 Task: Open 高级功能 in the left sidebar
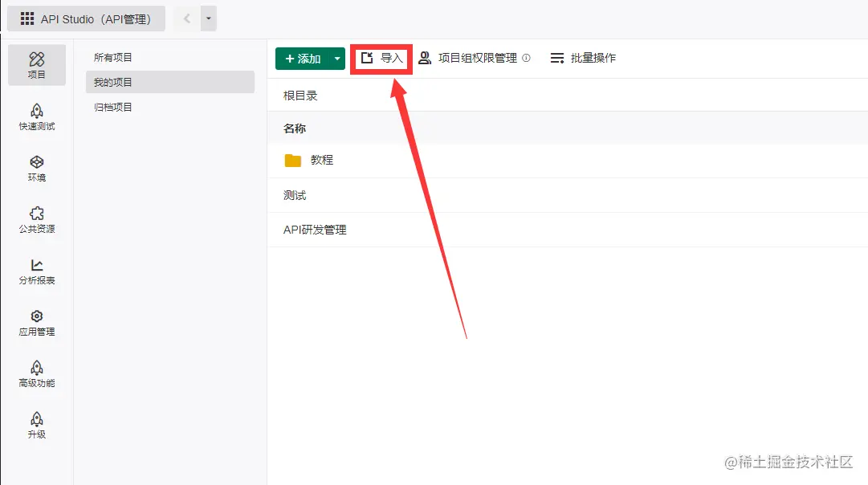click(36, 374)
